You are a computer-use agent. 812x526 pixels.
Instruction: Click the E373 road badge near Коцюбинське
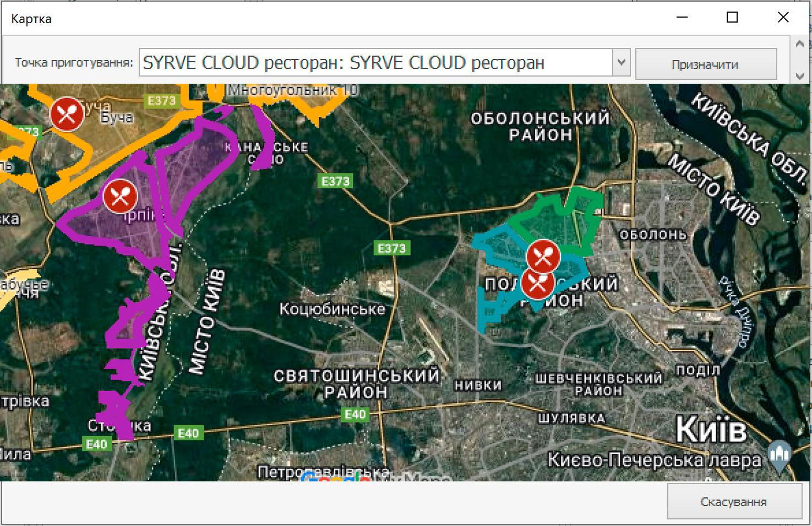click(x=391, y=248)
